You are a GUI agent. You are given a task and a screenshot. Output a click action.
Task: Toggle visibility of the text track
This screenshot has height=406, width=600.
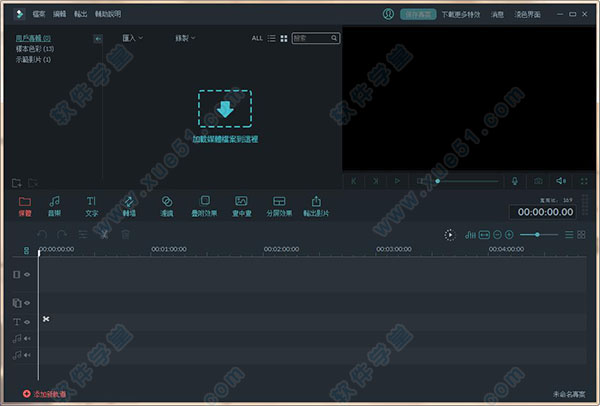click(27, 322)
